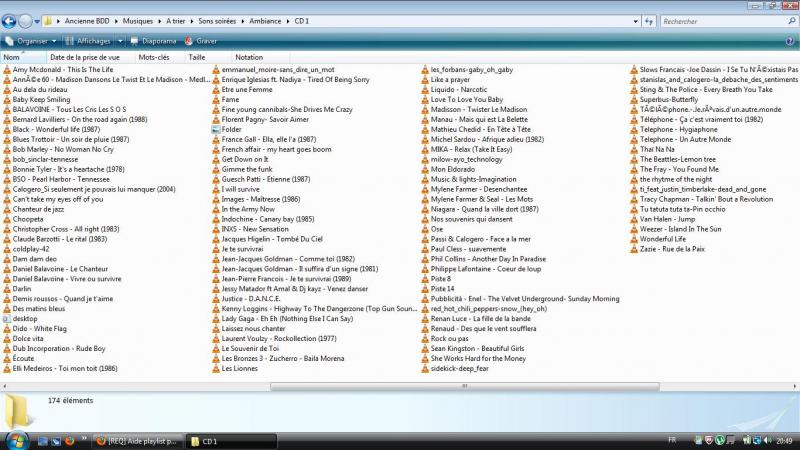This screenshot has width=800, height=450.
Task: Select 'Fame' file
Action: (x=226, y=99)
